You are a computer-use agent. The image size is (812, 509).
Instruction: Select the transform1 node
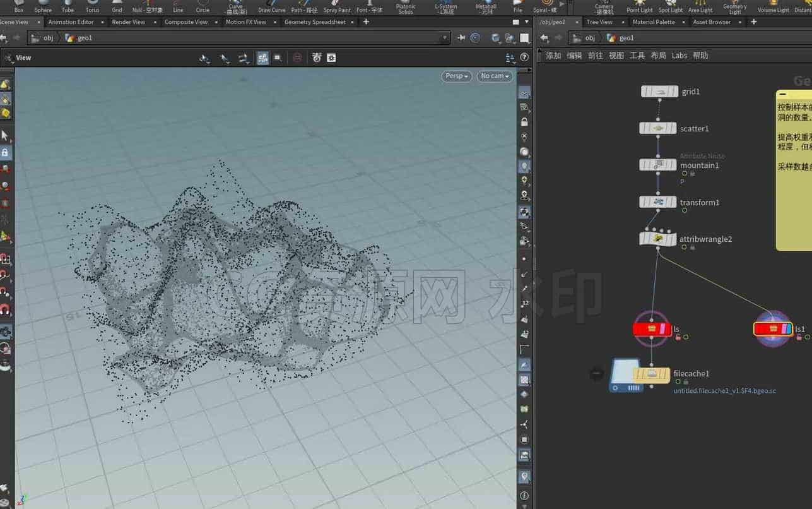pyautogui.click(x=658, y=202)
